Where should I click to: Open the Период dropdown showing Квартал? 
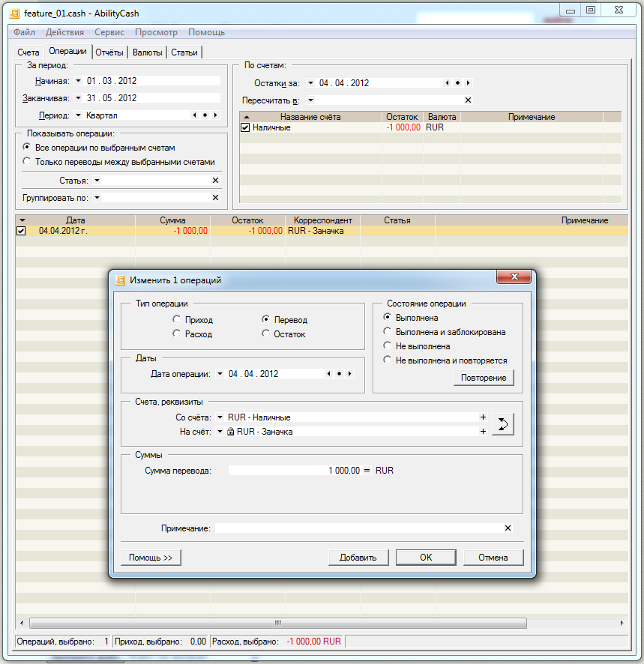pyautogui.click(x=78, y=115)
